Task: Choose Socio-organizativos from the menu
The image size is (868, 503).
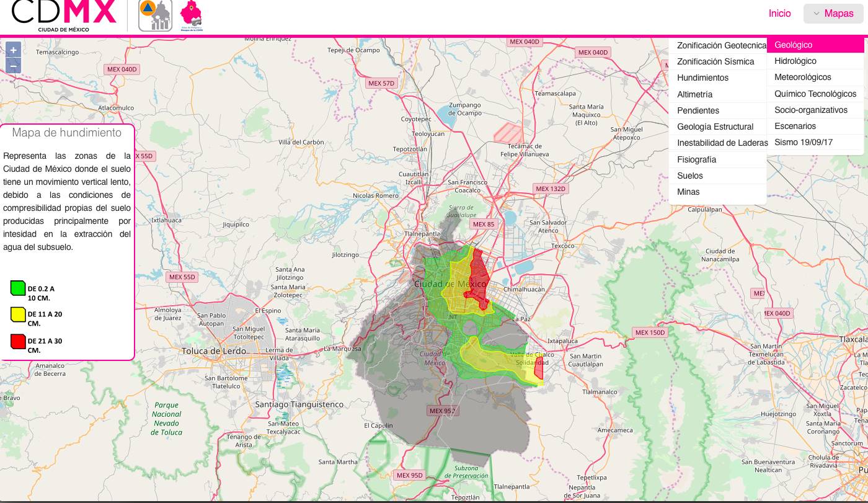Action: tap(810, 110)
